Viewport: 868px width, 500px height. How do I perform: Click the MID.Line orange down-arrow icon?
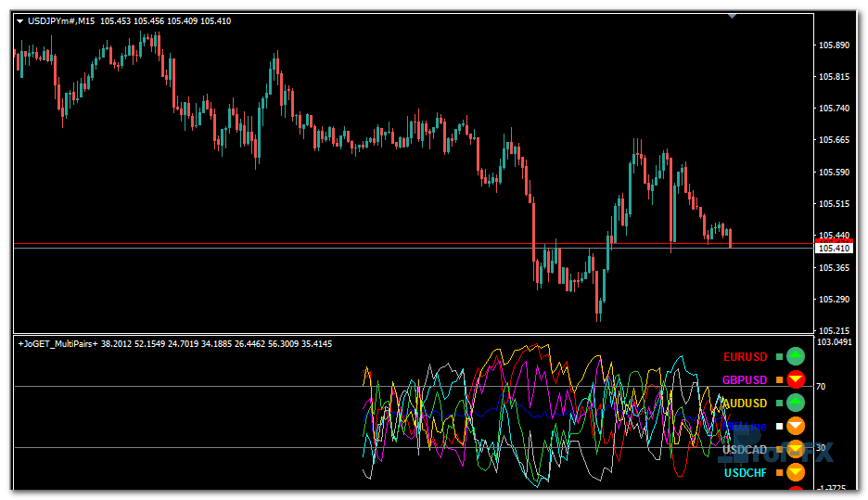click(x=795, y=426)
